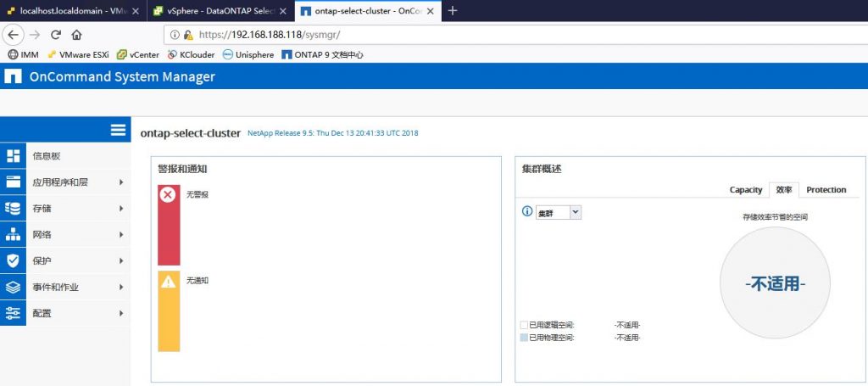
Task: Switch to the Capacity tab
Action: coord(746,189)
